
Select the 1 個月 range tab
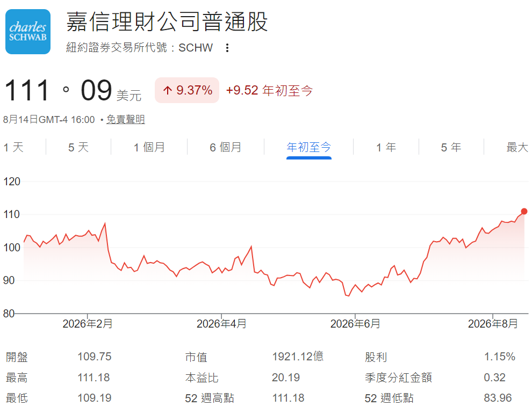149,147
